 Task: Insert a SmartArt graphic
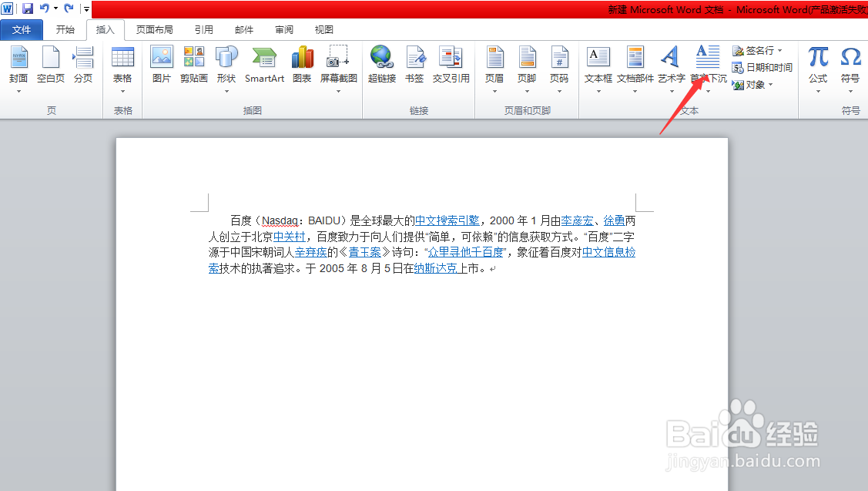[x=265, y=64]
